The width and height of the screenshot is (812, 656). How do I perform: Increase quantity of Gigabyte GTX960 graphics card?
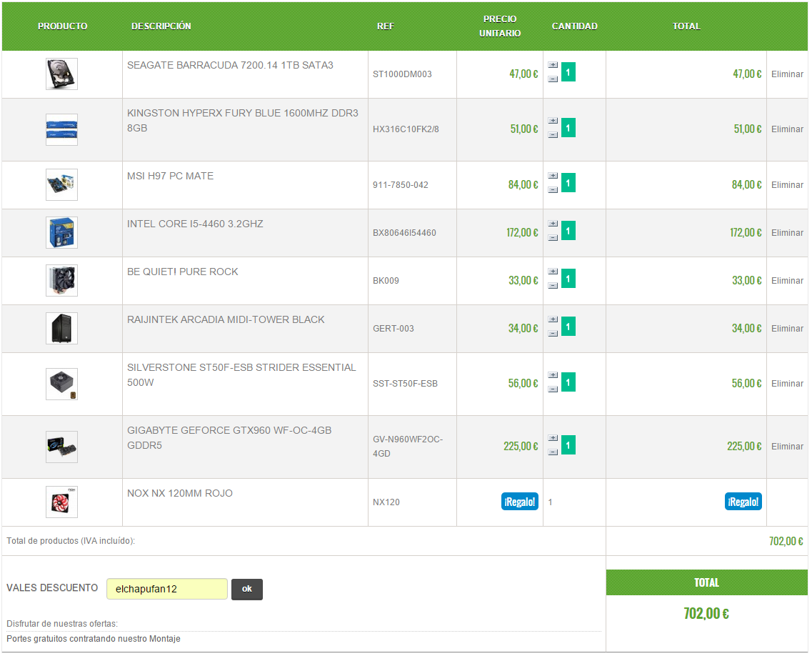[x=553, y=438]
